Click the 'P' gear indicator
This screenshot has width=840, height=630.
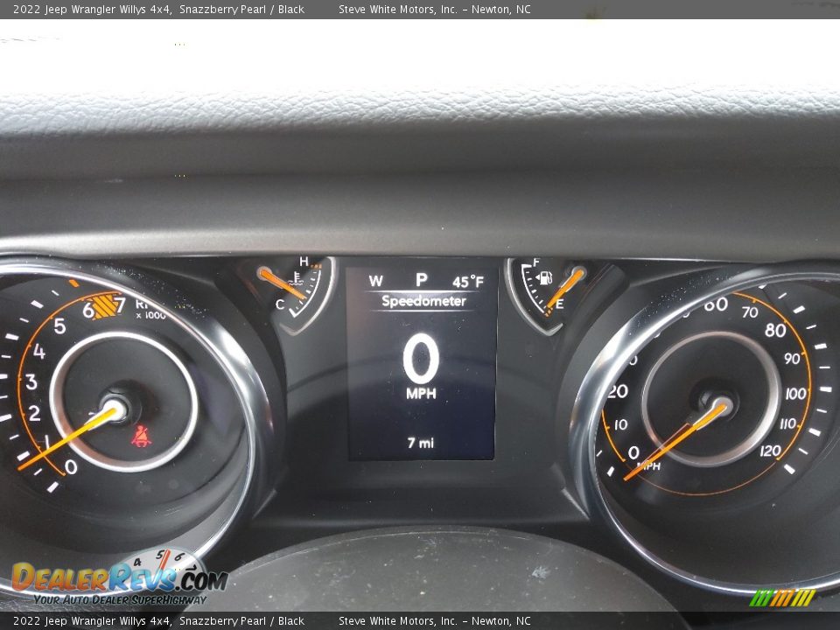422,279
